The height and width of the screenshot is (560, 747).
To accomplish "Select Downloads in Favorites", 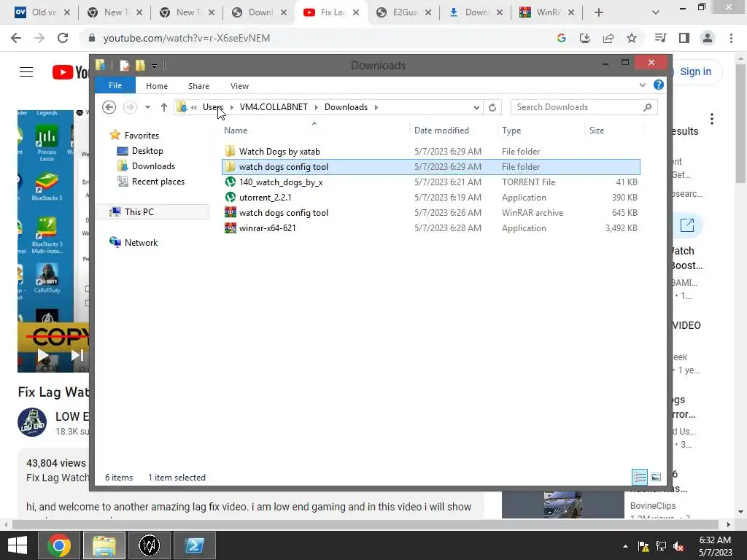I will [153, 166].
